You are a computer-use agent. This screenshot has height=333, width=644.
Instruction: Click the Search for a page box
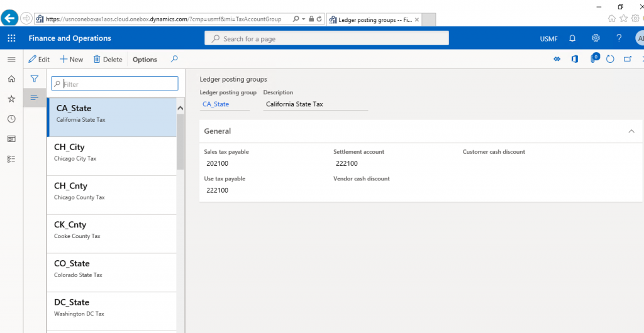326,38
